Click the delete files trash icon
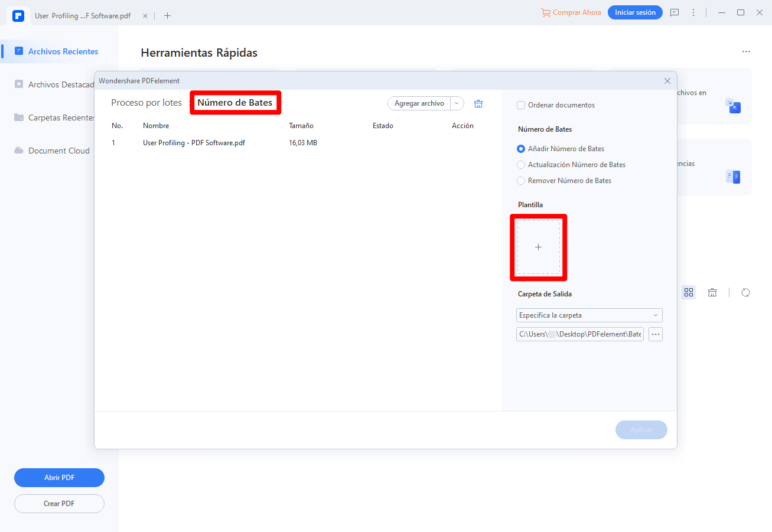 coord(478,103)
